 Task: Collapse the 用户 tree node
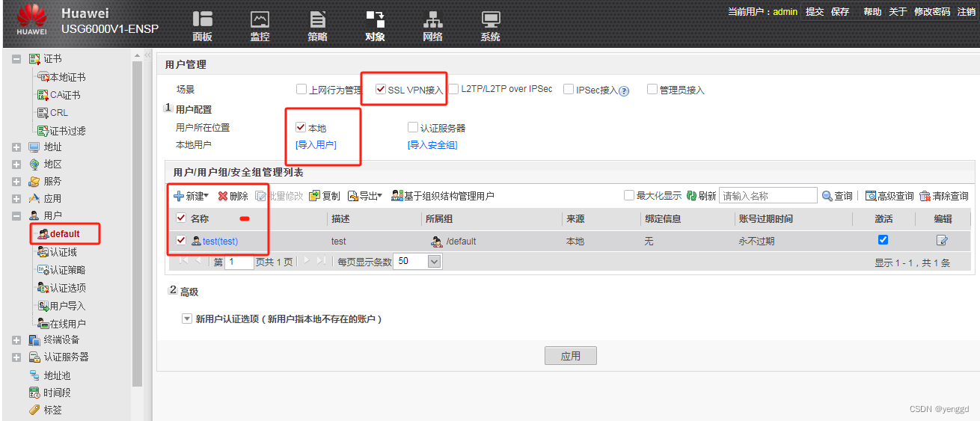point(16,216)
